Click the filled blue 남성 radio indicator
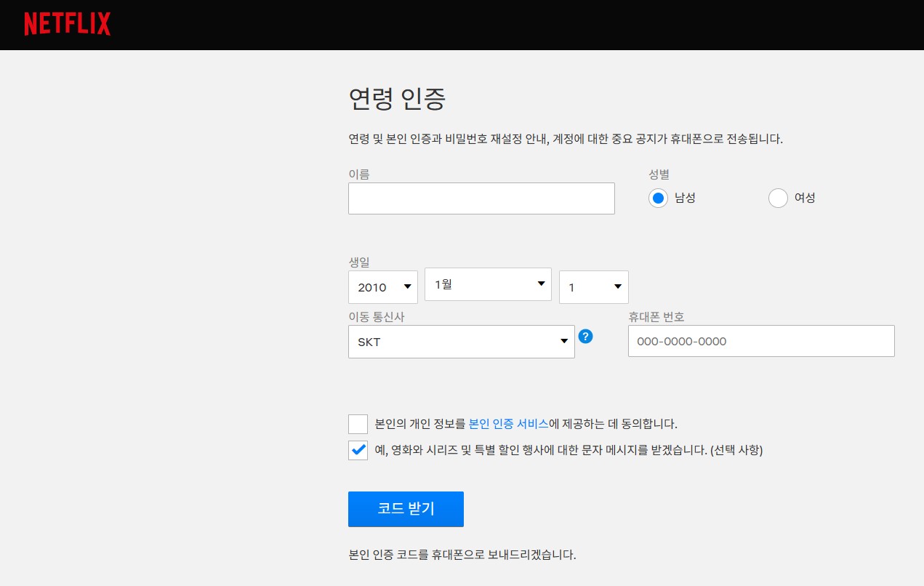 pos(658,198)
